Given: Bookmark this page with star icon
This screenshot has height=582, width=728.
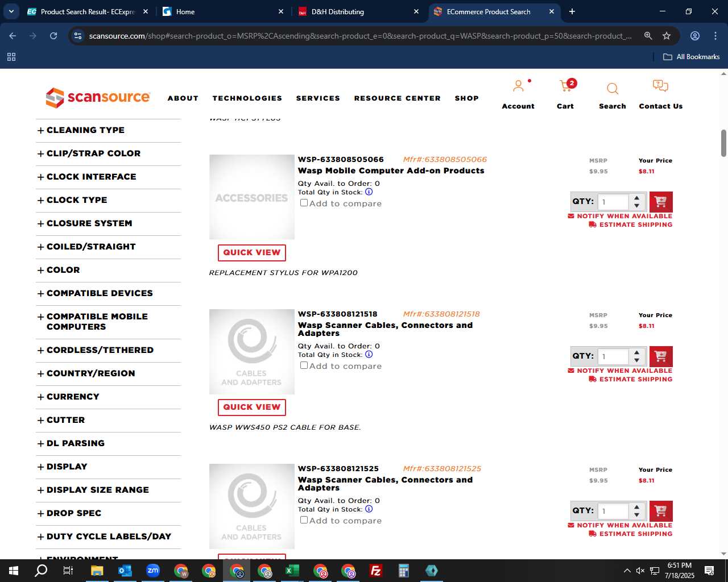Looking at the screenshot, I should (x=667, y=36).
